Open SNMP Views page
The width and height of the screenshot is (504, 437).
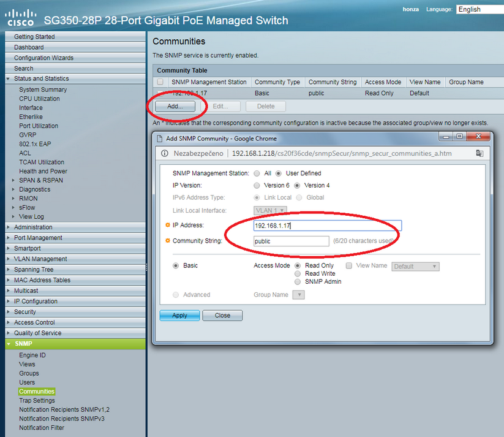[x=27, y=364]
